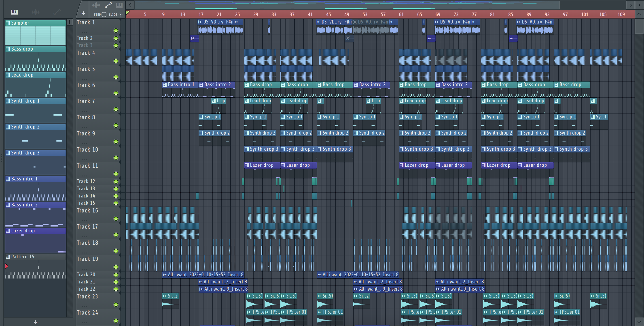Open Track 1 options dots
This screenshot has width=644, height=326.
(85, 32)
